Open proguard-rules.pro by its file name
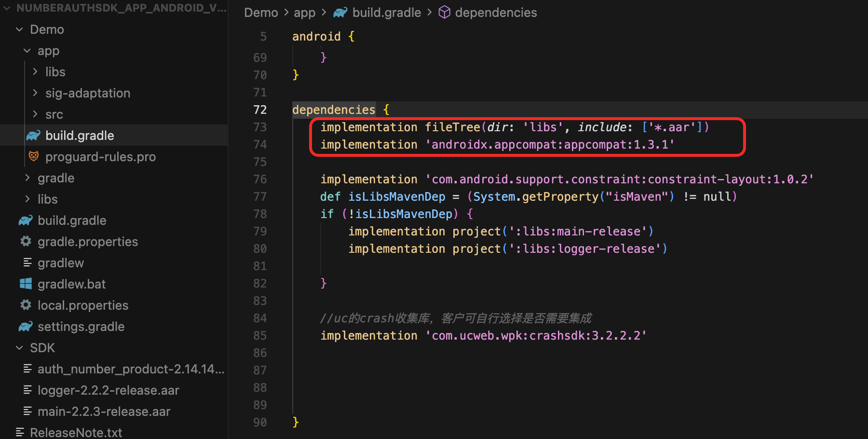 [x=100, y=157]
